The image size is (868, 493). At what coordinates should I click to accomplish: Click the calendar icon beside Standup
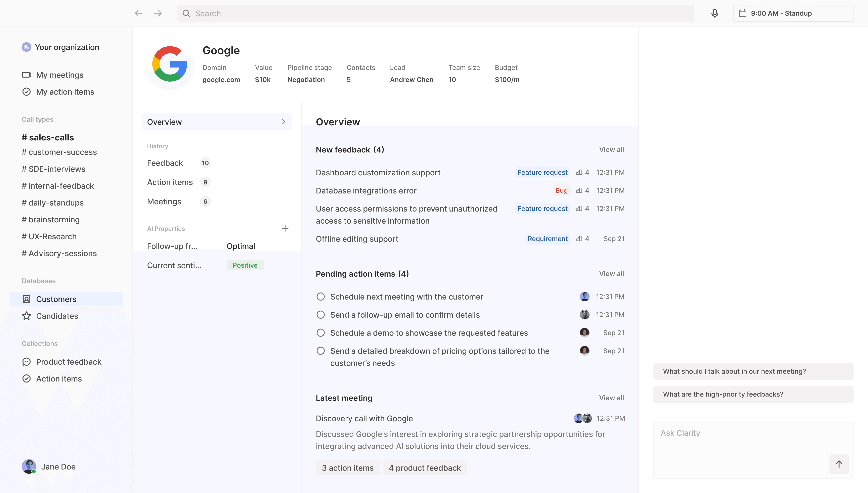pos(742,13)
